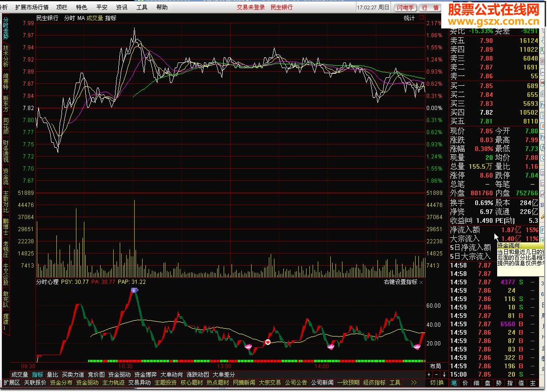Select 主散对比 in left sidebar
Viewport: 547px width, 392px height.
(x=6, y=202)
